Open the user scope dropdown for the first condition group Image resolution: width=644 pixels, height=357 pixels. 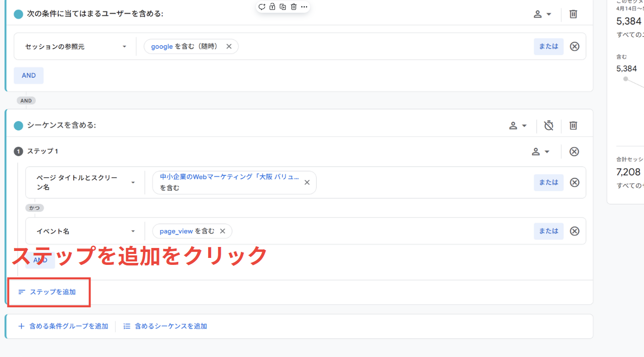[x=542, y=14]
